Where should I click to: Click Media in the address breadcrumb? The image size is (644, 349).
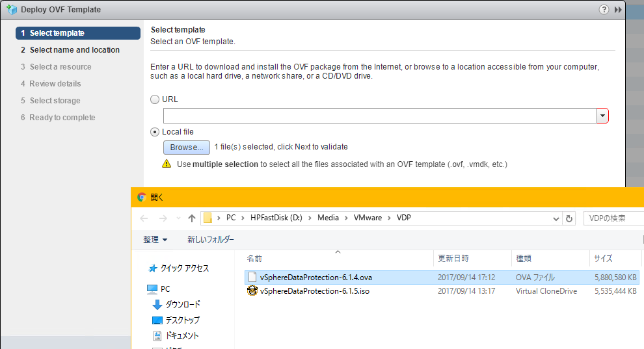pos(328,218)
